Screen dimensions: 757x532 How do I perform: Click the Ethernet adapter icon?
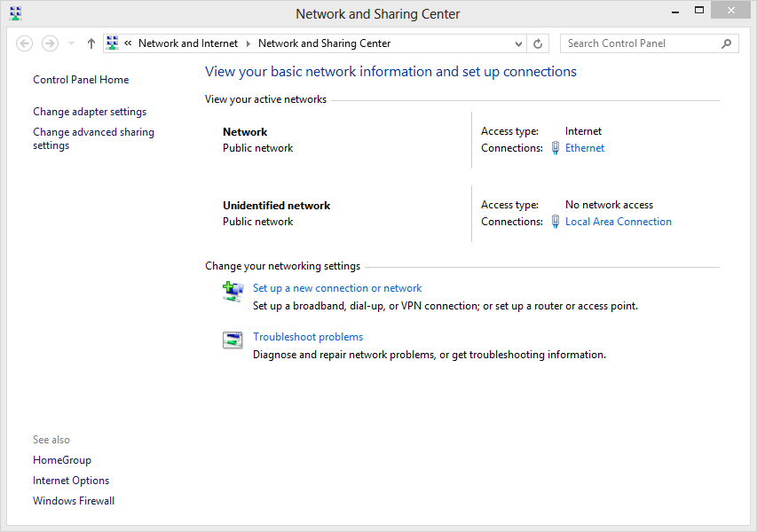coord(556,147)
